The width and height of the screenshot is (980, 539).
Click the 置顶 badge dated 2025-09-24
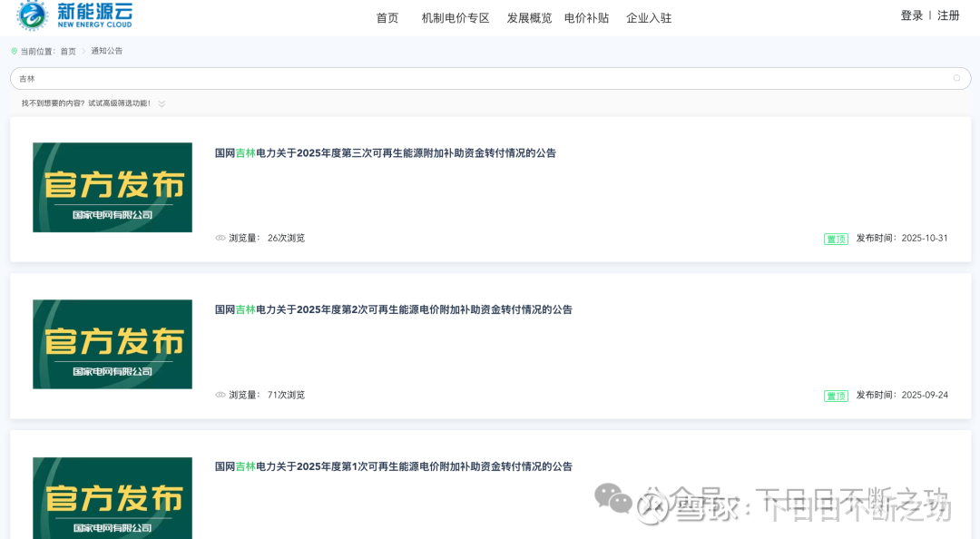pyautogui.click(x=836, y=396)
